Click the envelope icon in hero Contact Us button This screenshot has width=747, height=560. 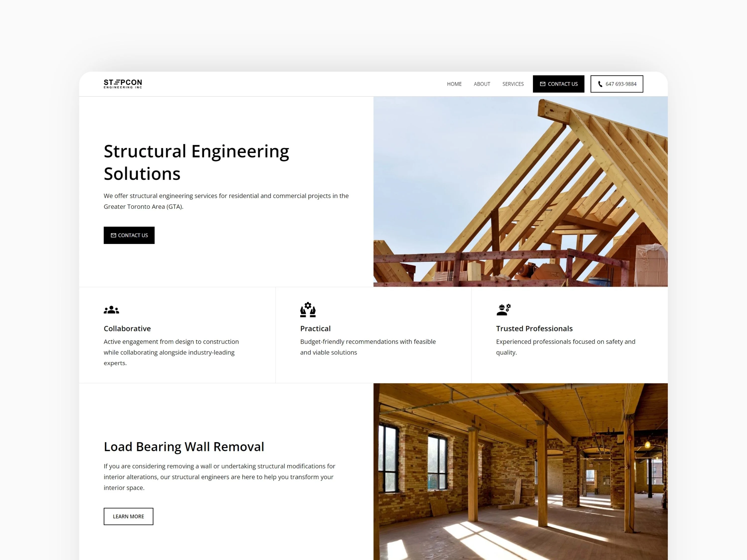(114, 235)
